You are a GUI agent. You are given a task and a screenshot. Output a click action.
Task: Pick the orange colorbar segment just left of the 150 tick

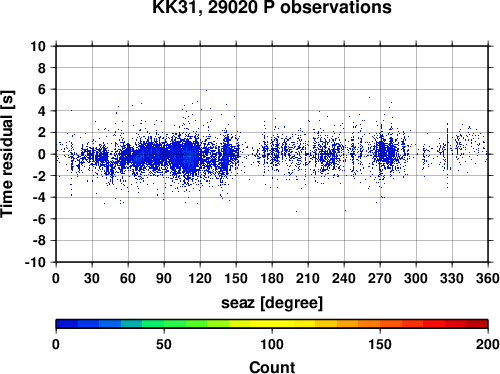tap(369, 324)
